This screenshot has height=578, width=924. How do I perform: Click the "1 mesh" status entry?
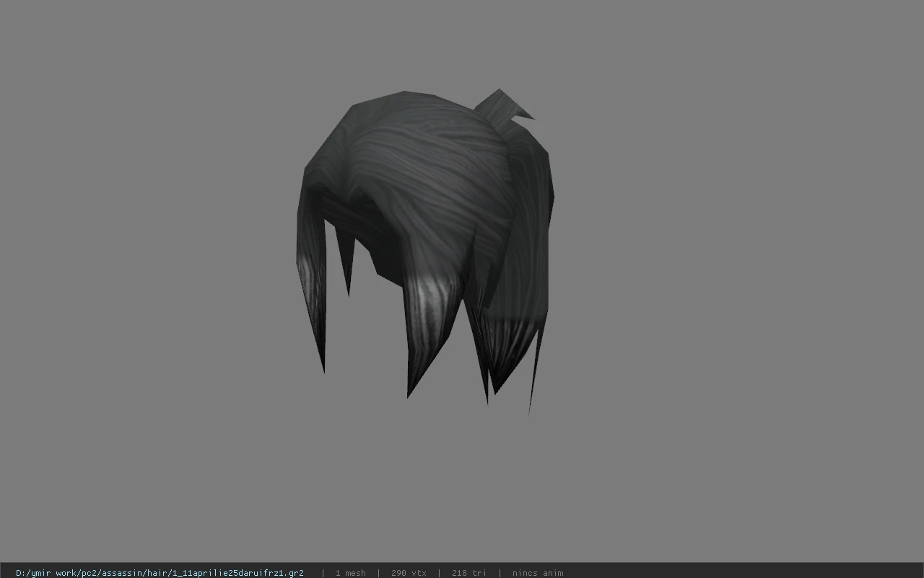tap(350, 573)
